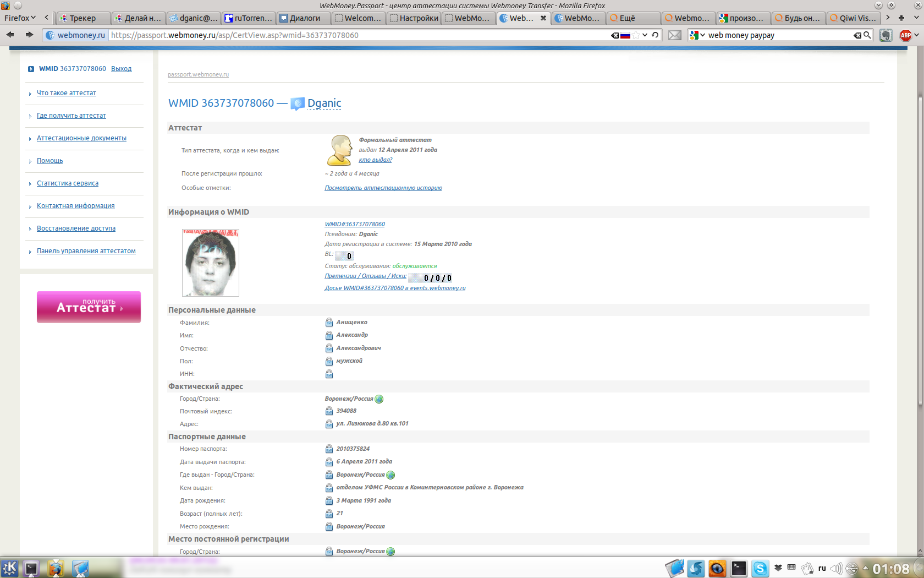This screenshot has height=578, width=924.
Task: Click the Firefox icon in the taskbar
Action: [x=56, y=568]
